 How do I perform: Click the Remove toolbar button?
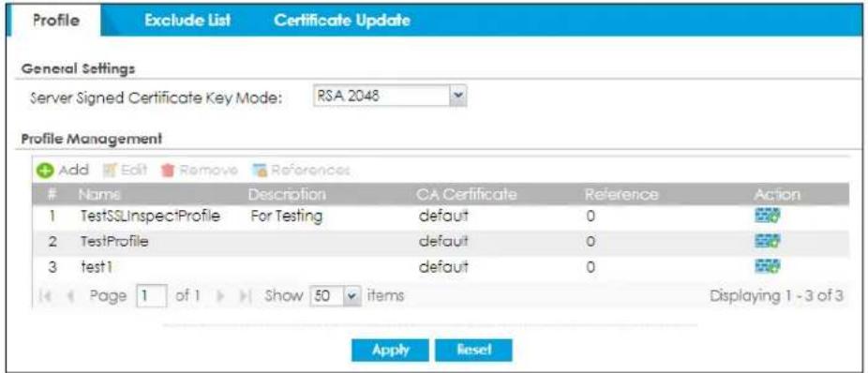pyautogui.click(x=200, y=170)
